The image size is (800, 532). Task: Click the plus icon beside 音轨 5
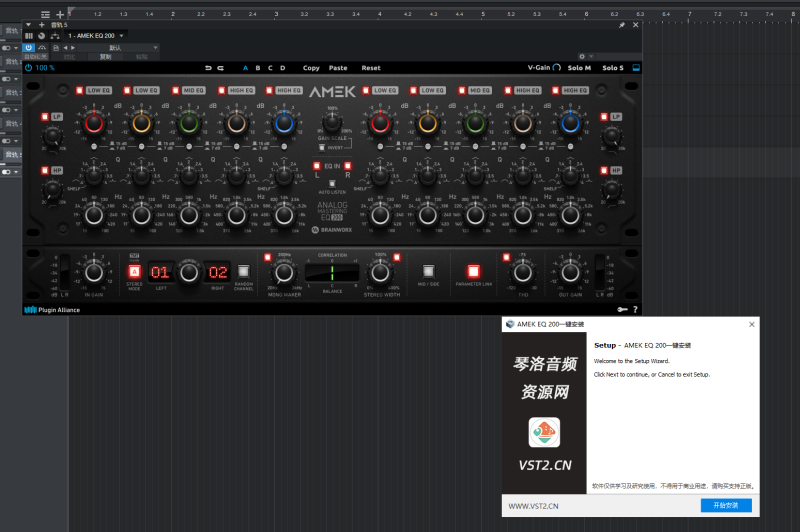pos(42,24)
